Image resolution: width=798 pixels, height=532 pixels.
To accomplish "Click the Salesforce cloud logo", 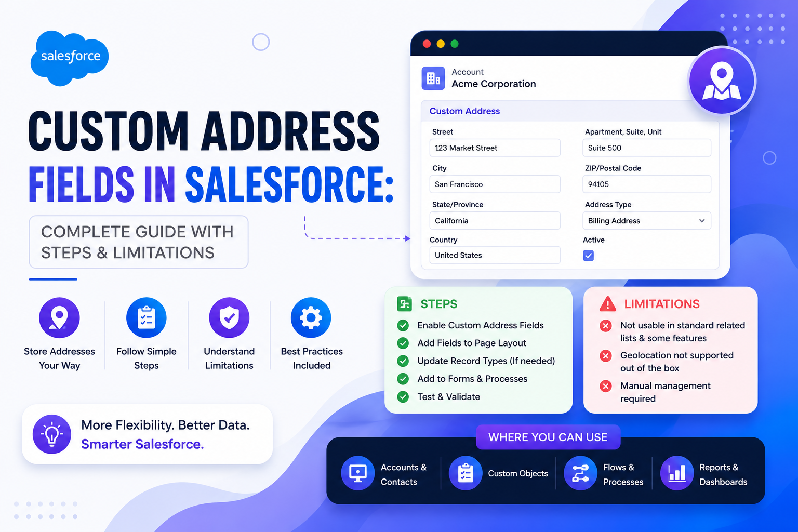I will coord(70,58).
